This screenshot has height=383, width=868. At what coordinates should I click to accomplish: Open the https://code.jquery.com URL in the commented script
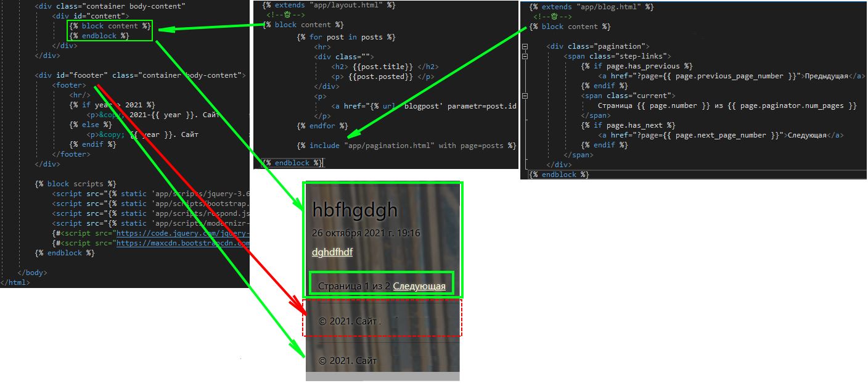click(x=182, y=234)
